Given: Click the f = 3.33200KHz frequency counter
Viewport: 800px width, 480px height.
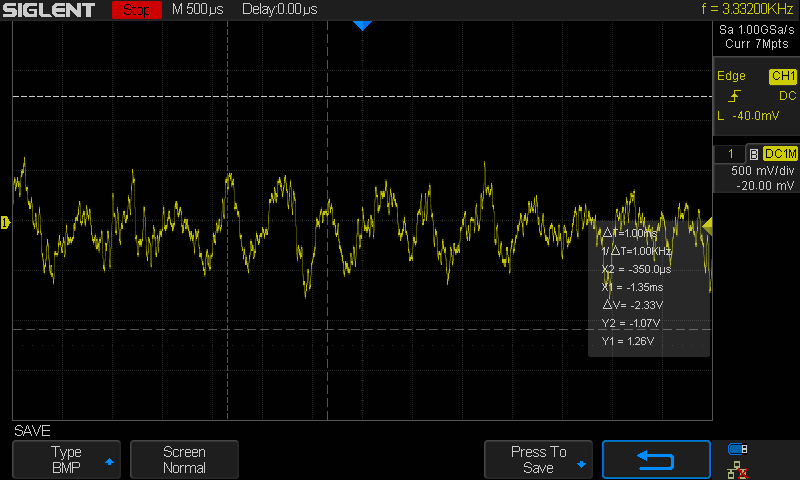Looking at the screenshot, I should [747, 9].
